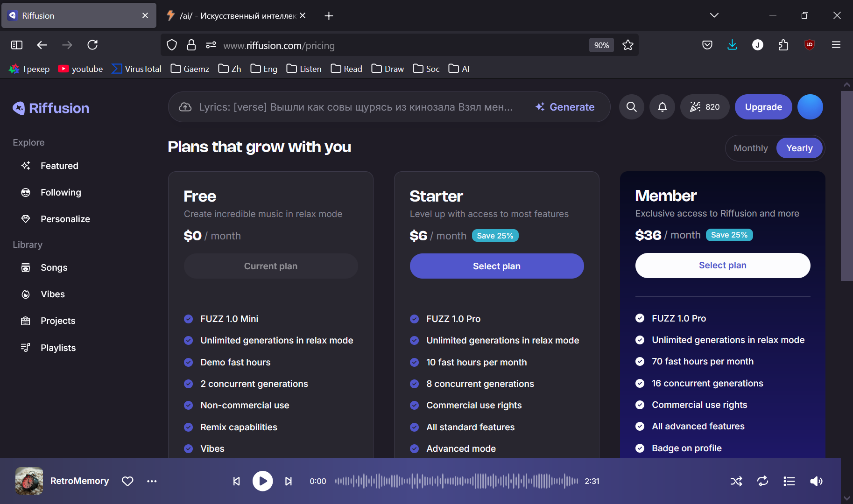Viewport: 853px width, 504px height.
Task: Seek within the player waveform
Action: (x=456, y=481)
